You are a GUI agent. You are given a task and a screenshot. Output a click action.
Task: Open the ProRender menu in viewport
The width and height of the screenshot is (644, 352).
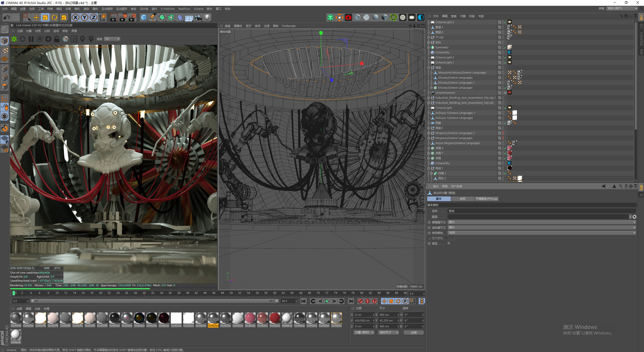click(x=289, y=26)
